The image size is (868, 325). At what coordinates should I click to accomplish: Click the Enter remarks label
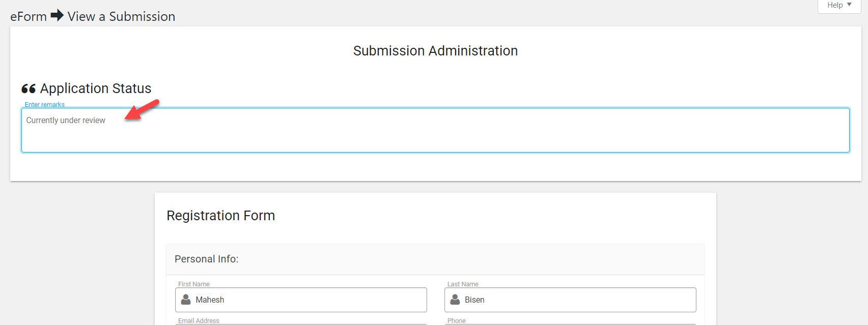[45, 105]
